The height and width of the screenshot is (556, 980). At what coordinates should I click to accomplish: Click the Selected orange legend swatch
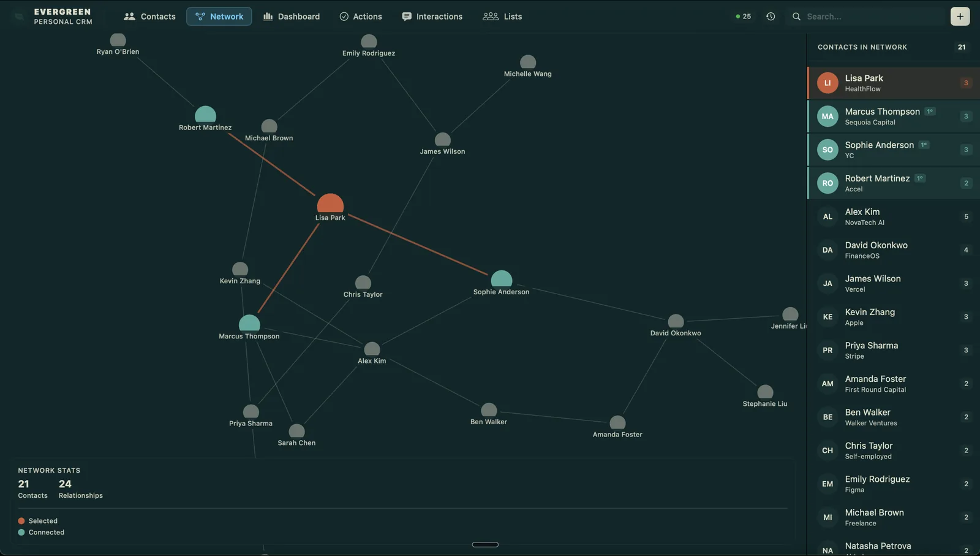click(x=21, y=521)
